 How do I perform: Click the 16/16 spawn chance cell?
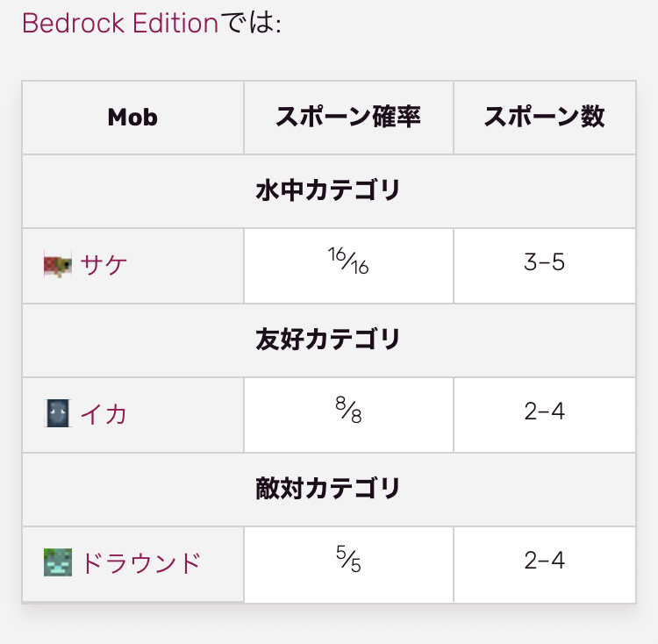click(348, 261)
